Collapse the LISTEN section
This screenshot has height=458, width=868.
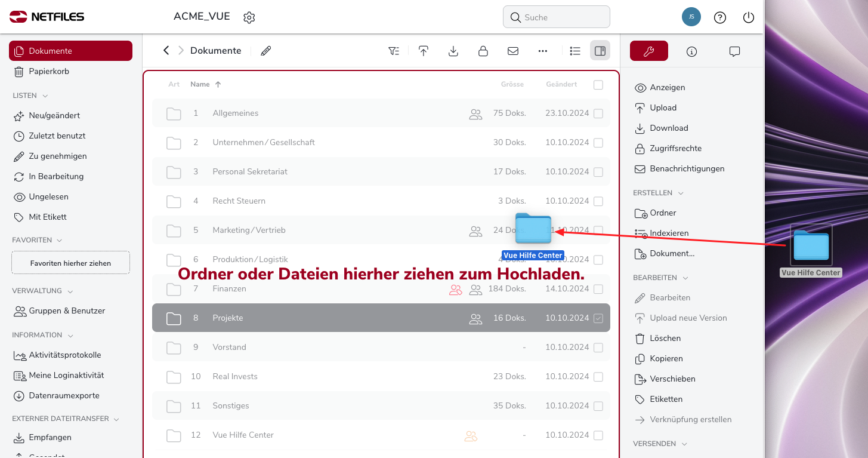pos(45,96)
